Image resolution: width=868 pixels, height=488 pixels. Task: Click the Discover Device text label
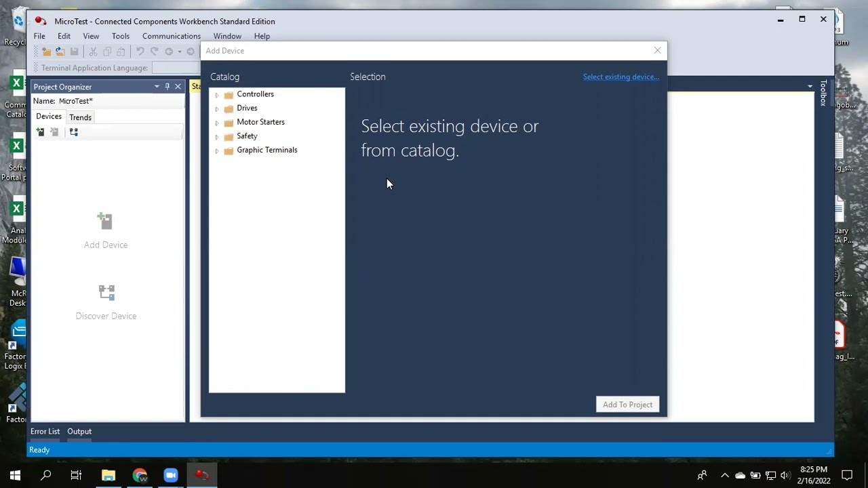click(106, 316)
